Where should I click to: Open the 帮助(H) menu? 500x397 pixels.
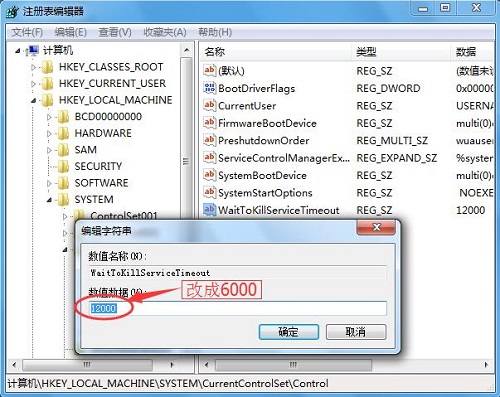pos(215,32)
